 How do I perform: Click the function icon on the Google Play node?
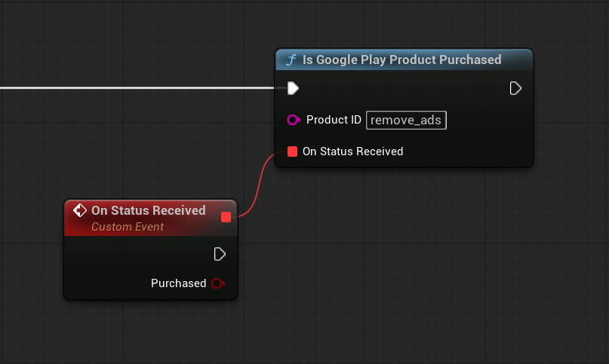[291, 60]
